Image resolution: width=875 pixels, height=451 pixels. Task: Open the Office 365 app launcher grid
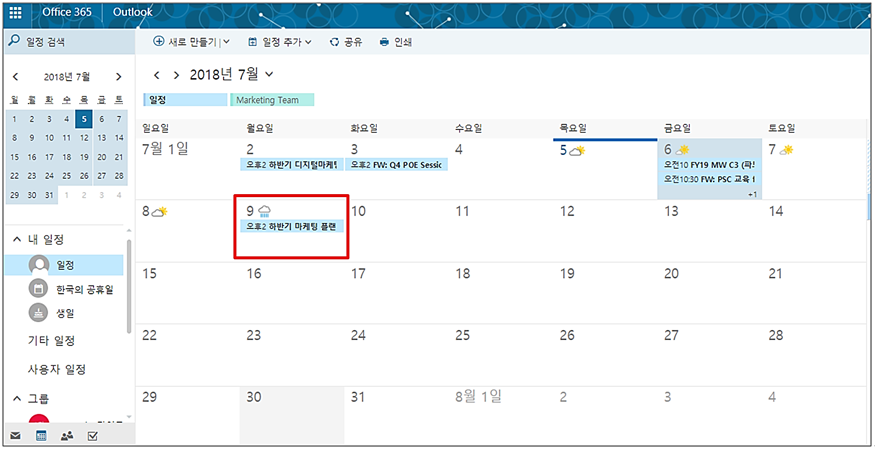tap(15, 13)
